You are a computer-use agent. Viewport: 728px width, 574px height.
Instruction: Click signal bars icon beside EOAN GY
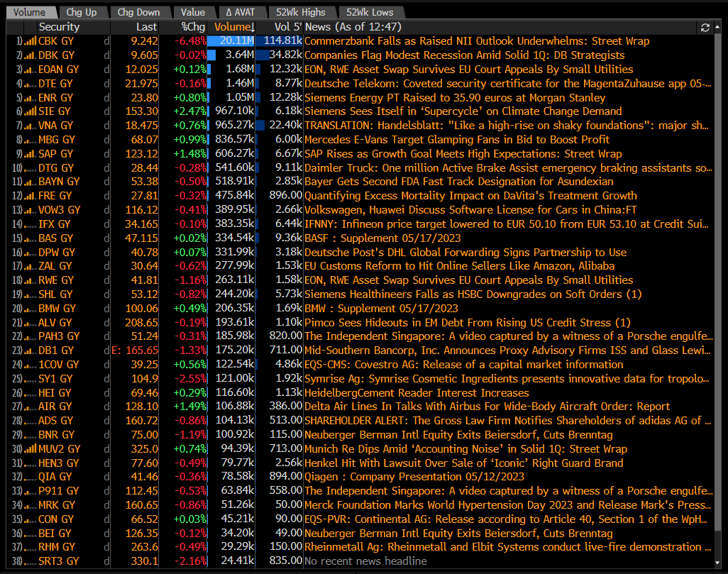[x=30, y=70]
